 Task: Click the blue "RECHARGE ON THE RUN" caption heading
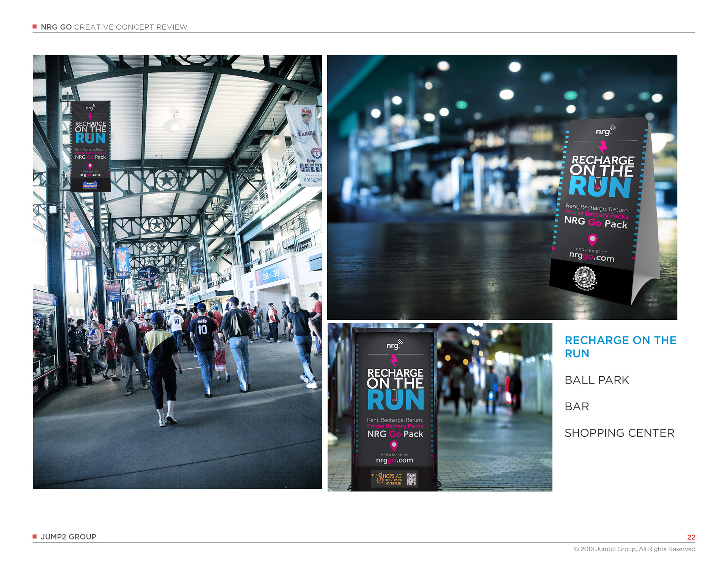click(x=620, y=347)
